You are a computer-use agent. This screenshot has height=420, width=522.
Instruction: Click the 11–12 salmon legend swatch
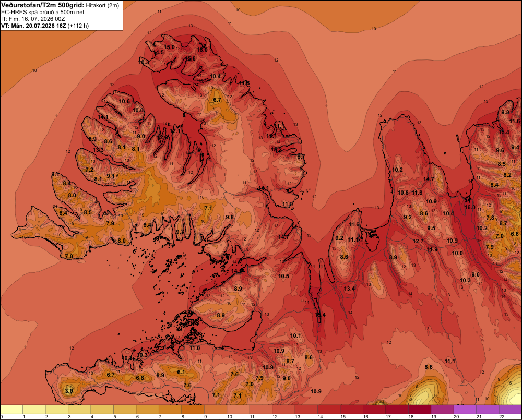pyautogui.click(x=260, y=410)
